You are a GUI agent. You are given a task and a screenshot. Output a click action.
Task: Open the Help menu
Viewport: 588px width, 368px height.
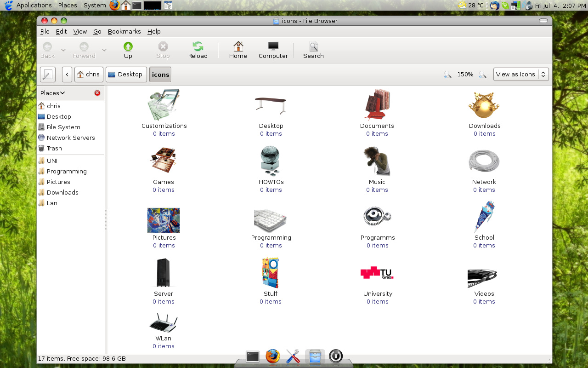pos(154,31)
